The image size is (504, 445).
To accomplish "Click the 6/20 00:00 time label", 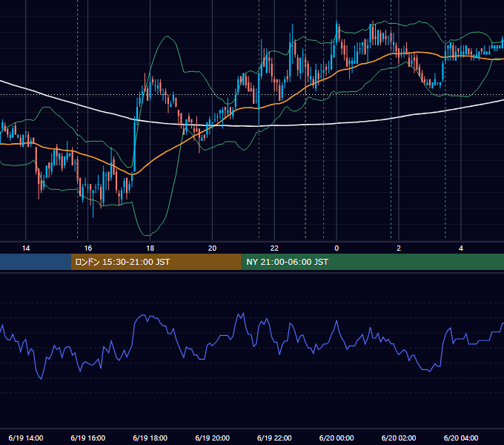I will tap(336, 438).
